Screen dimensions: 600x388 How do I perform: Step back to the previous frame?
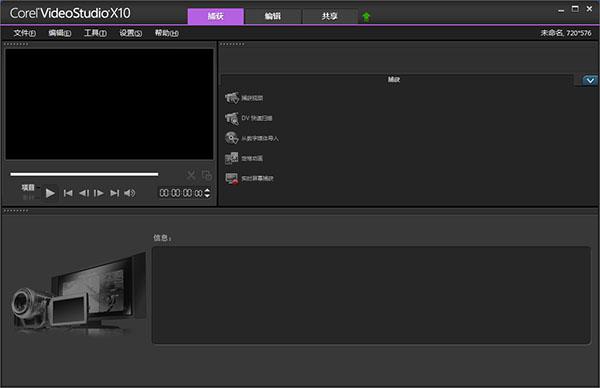pyautogui.click(x=83, y=193)
